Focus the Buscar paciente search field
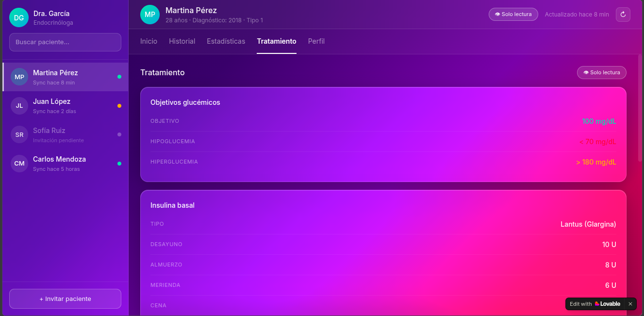 [x=65, y=42]
